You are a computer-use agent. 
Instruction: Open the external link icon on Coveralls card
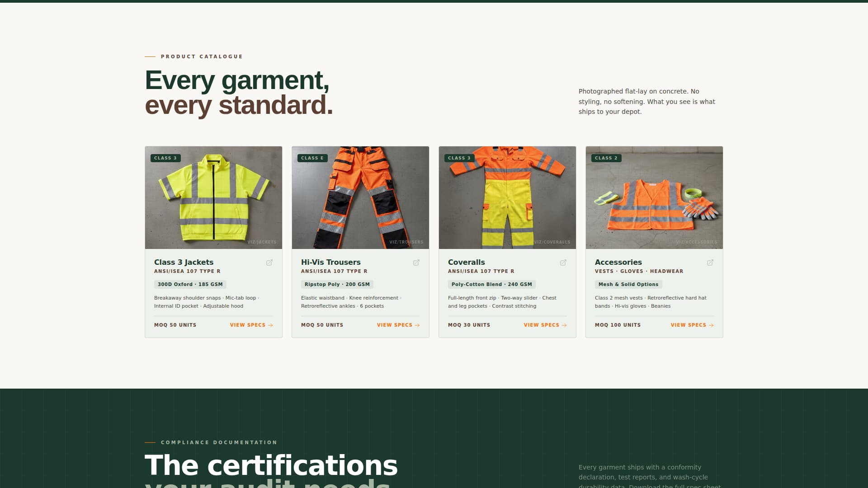coord(563,262)
